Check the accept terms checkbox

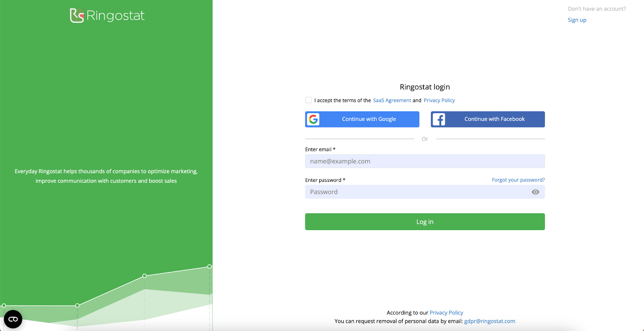(x=308, y=100)
